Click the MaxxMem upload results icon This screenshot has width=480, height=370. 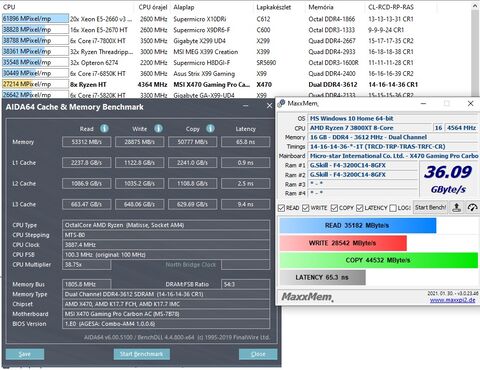pyautogui.click(x=456, y=208)
